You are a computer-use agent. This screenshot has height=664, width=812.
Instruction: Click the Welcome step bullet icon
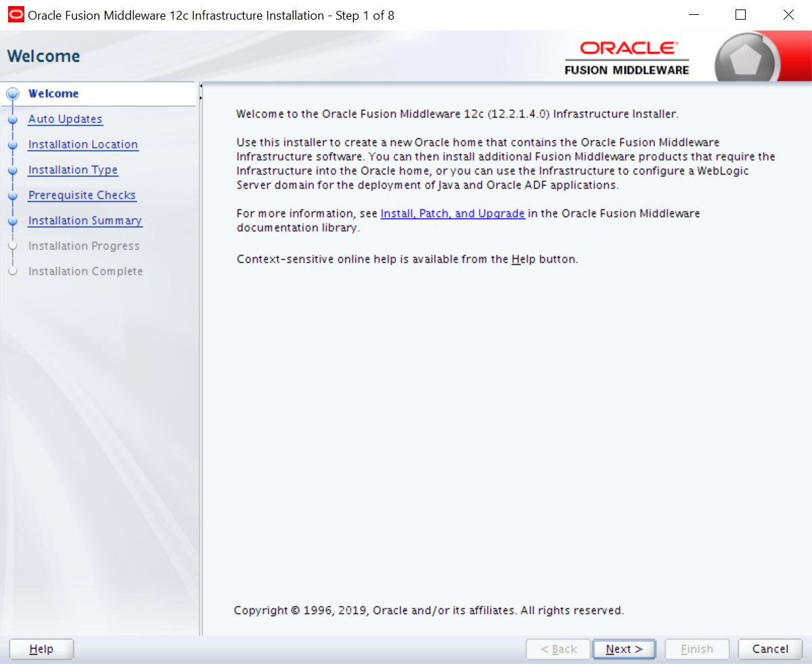pyautogui.click(x=12, y=94)
